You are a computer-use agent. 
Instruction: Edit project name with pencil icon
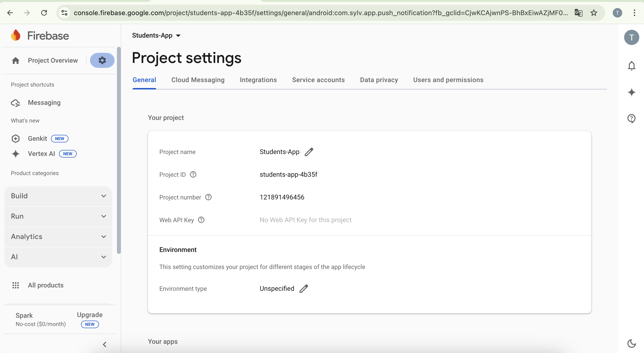coord(309,152)
